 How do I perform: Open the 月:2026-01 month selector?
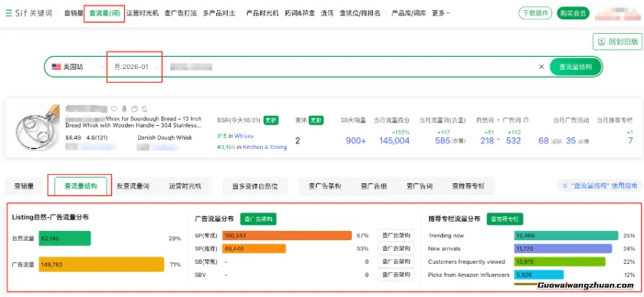pyautogui.click(x=136, y=67)
